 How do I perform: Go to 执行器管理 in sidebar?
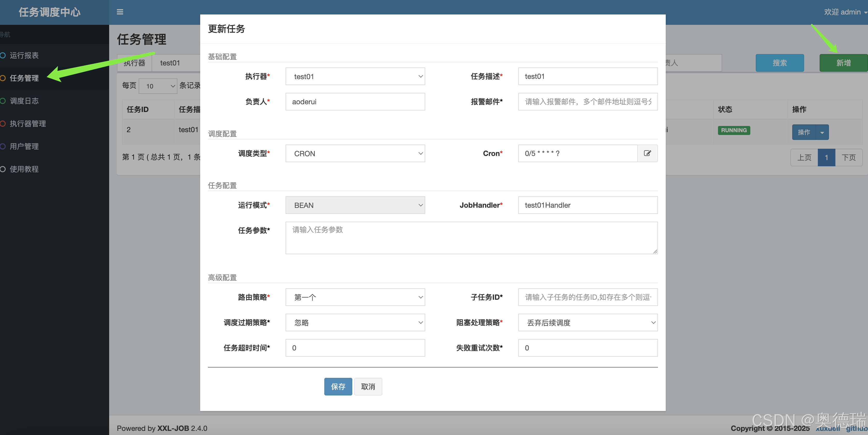pyautogui.click(x=28, y=124)
